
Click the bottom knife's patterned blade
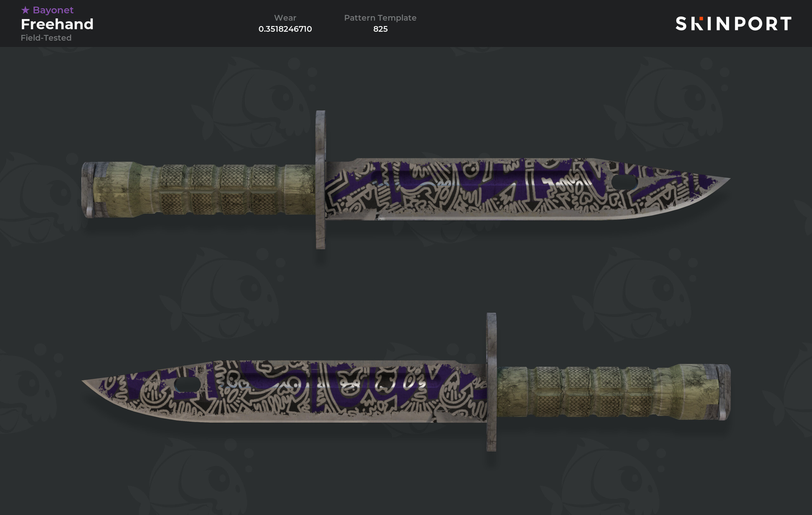pos(287,391)
